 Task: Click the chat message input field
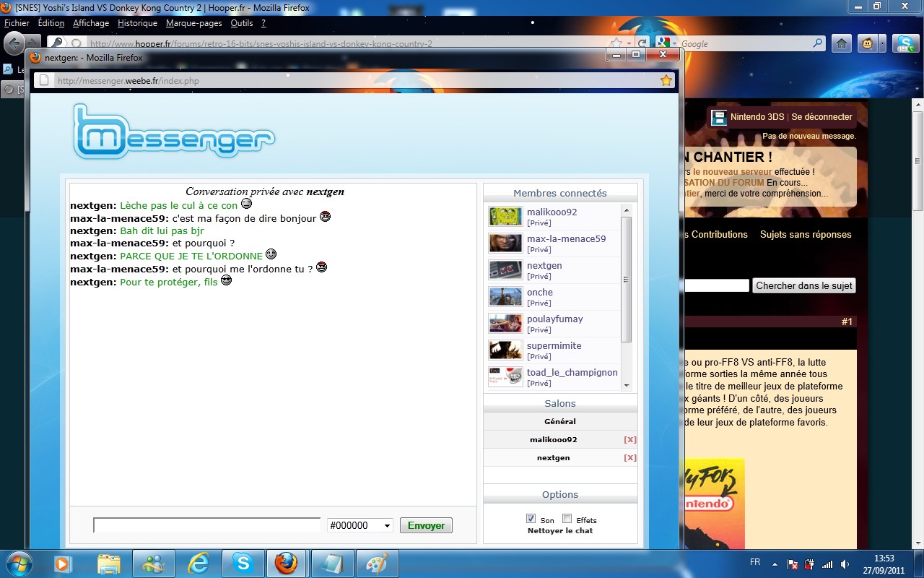pos(206,525)
